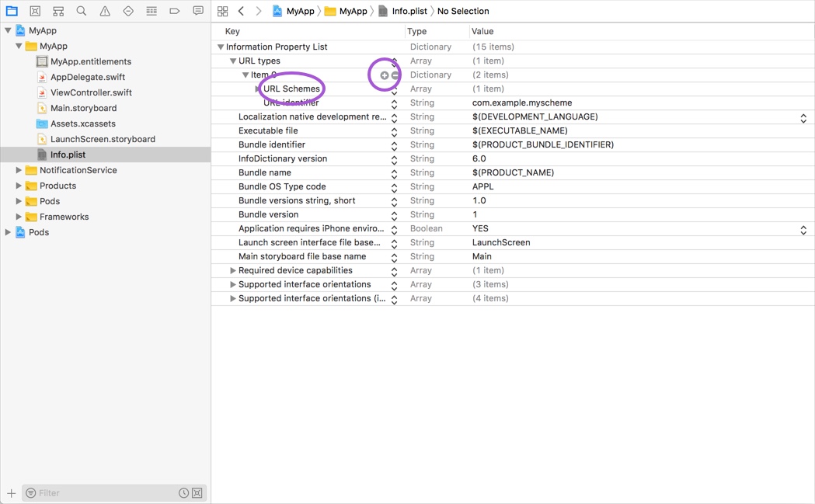815x504 pixels.
Task: Open the Report navigator speech bubble icon
Action: click(x=198, y=11)
